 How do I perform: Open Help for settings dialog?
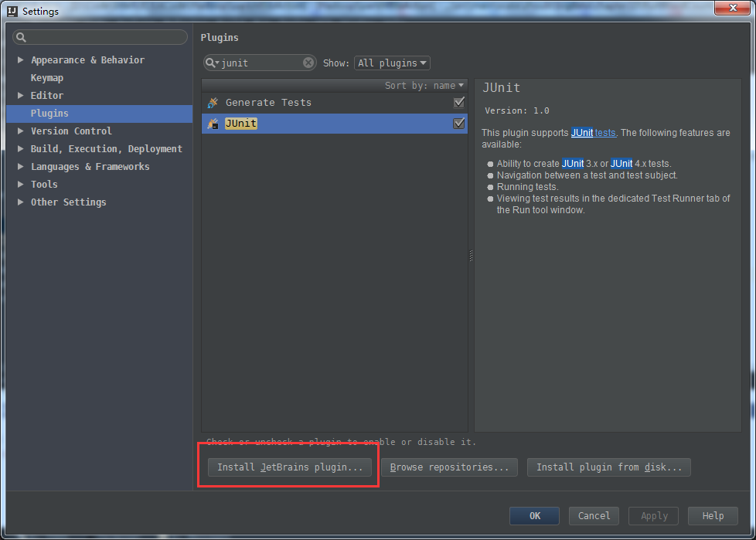point(713,516)
